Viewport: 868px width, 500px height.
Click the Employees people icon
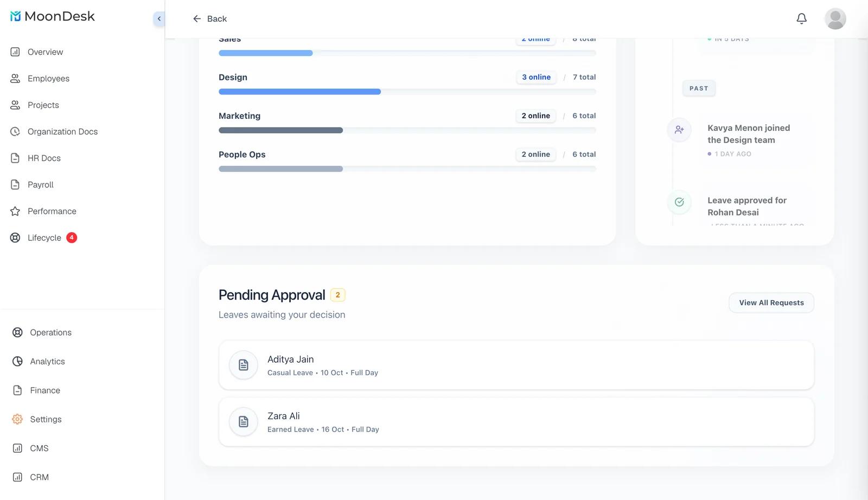point(15,79)
